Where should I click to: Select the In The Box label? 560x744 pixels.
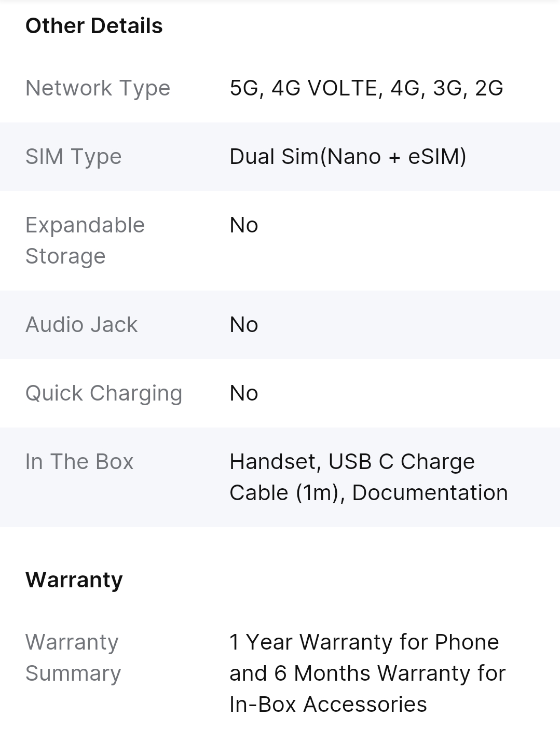(x=79, y=462)
